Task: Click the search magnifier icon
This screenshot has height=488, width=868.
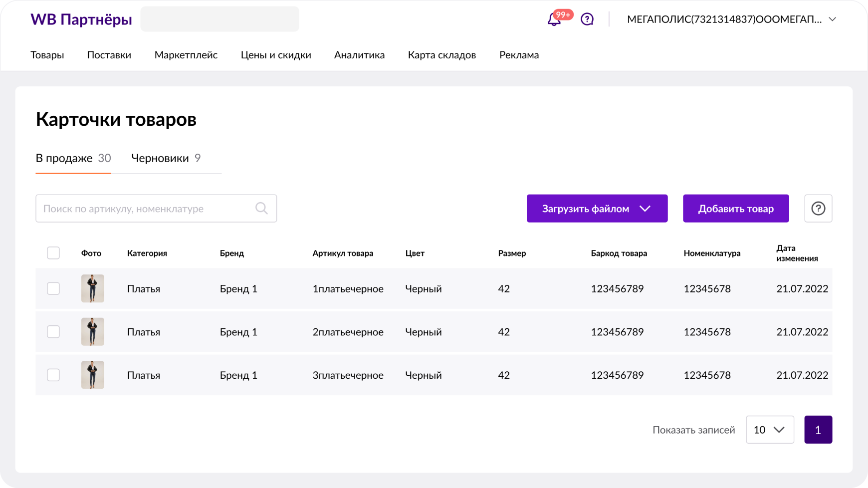Action: click(261, 208)
